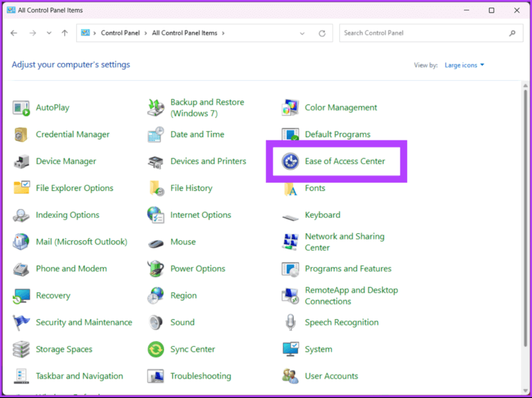Screen dimensions: 532x398
Task: Expand the View by Large icons dropdown
Action: pyautogui.click(x=464, y=65)
